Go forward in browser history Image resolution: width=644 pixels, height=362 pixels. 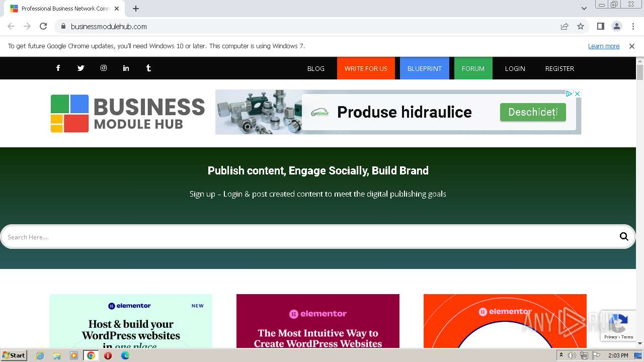[27, 26]
